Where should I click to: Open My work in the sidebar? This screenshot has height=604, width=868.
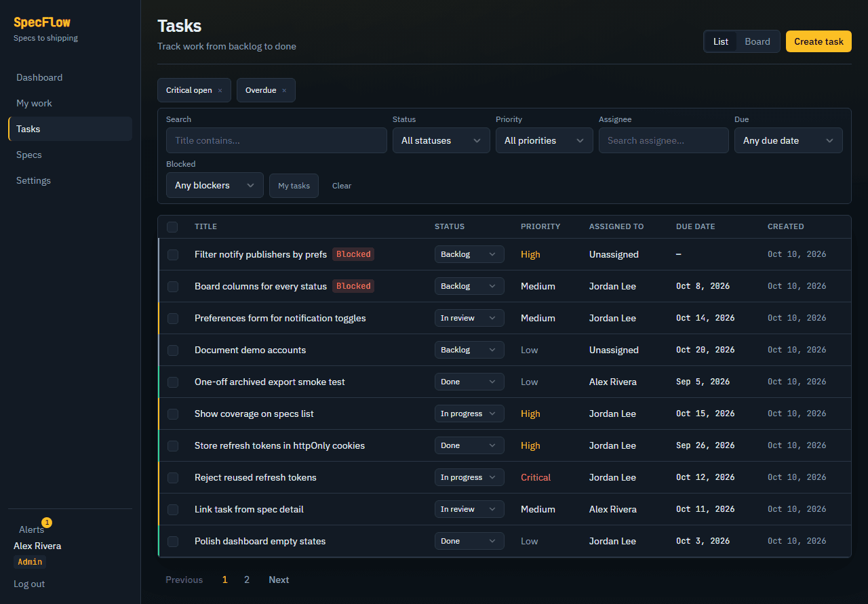coord(70,103)
